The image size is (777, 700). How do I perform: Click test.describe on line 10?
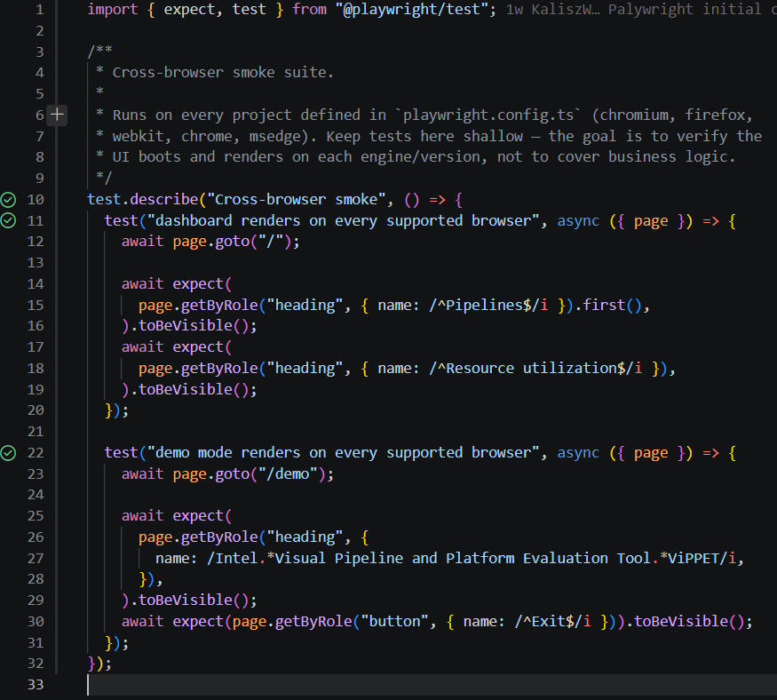pos(143,199)
